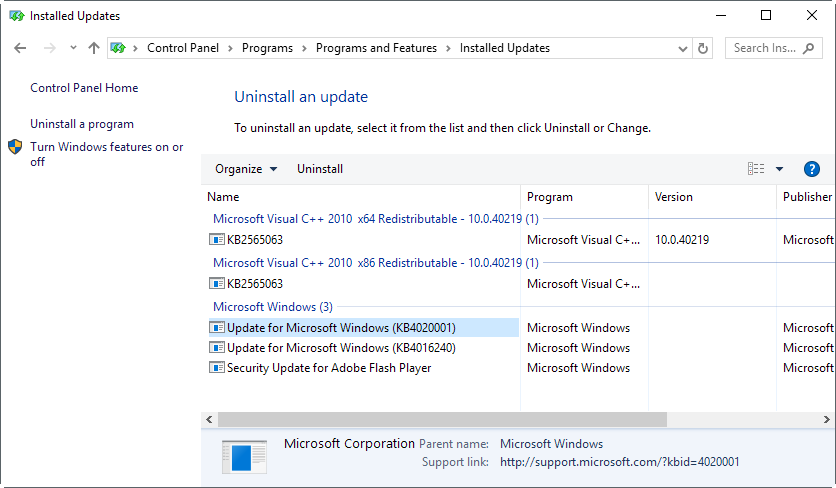This screenshot has width=836, height=488.
Task: Click the icon beside Adobe Flash Player update
Action: click(216, 367)
